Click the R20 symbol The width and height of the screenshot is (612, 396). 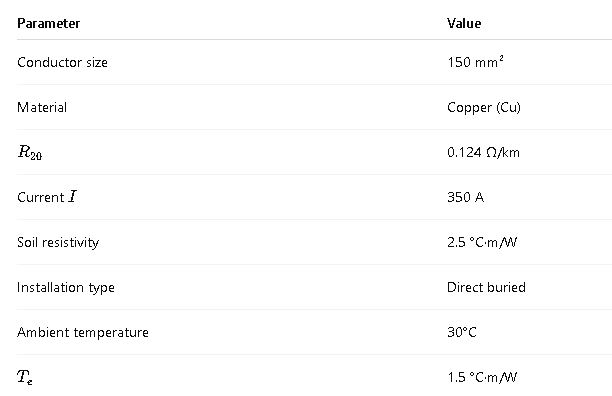point(30,152)
